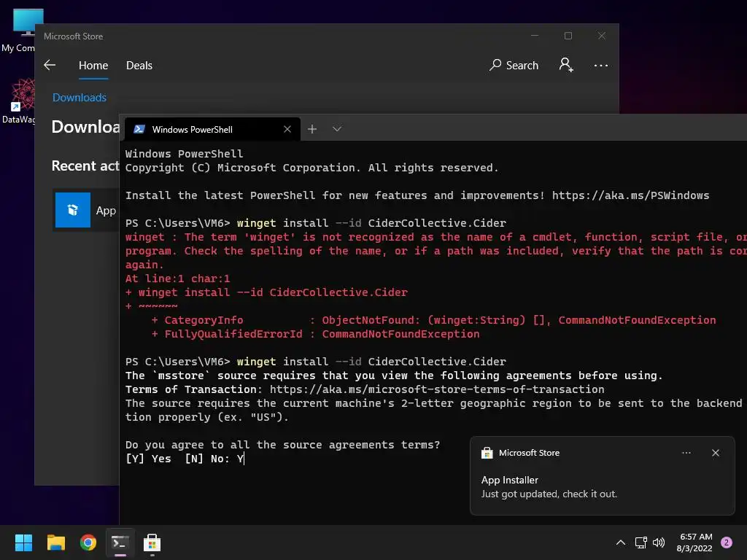Close the Windows PowerShell tab
The image size is (747, 560).
coord(287,130)
